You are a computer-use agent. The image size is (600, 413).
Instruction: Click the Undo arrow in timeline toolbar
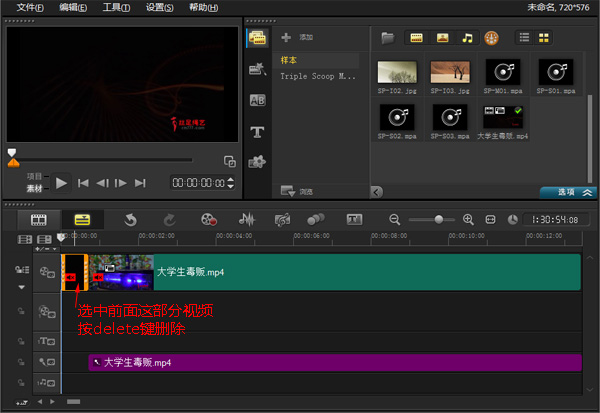(129, 219)
